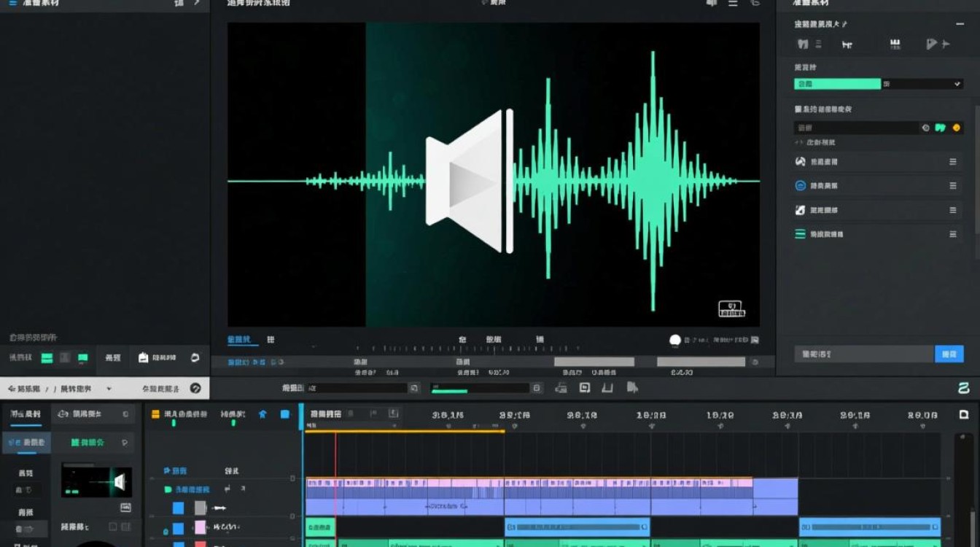Click the solid flag-like icon in middle toolbar

coord(632,388)
